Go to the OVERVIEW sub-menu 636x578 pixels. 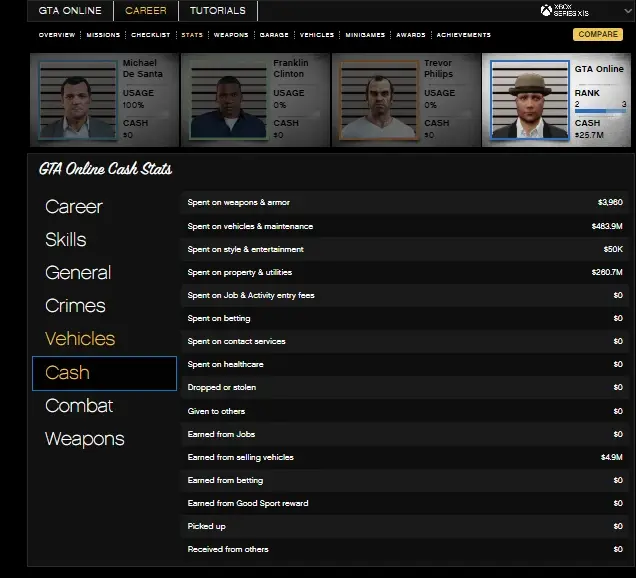point(57,35)
